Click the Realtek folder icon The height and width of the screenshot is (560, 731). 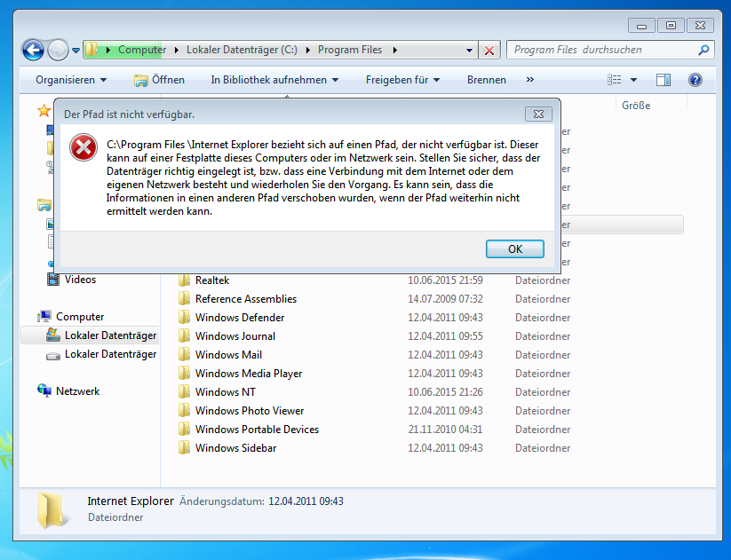(184, 280)
